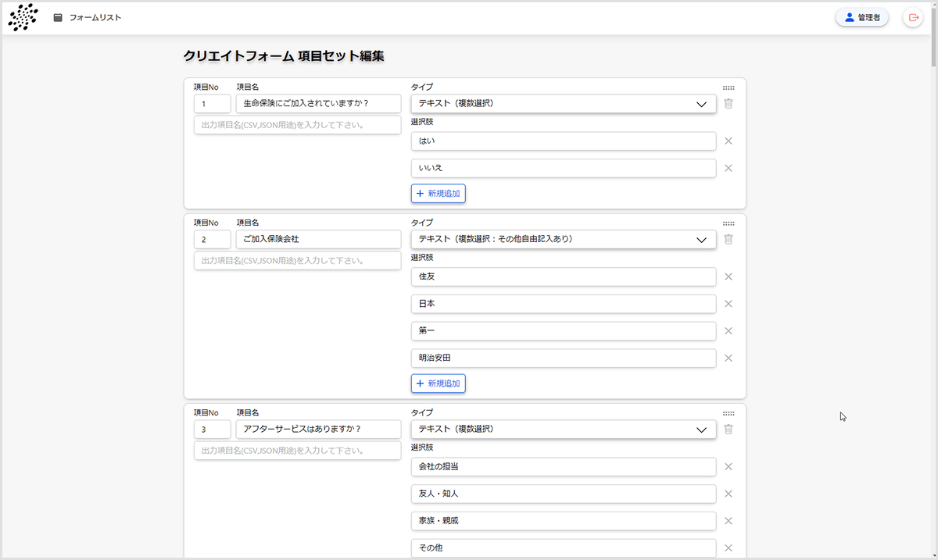Grab the drag handle of item 1
The image size is (938, 560).
tap(729, 87)
